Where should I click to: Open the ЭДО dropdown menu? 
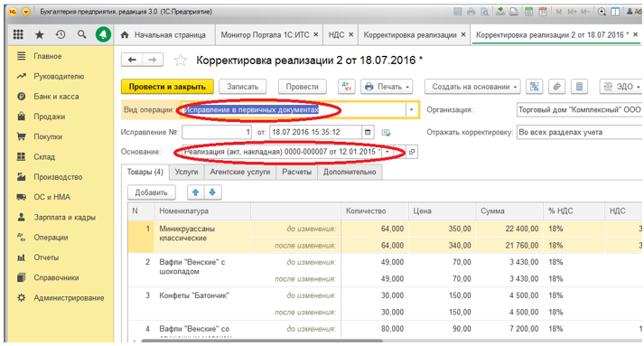pos(621,87)
